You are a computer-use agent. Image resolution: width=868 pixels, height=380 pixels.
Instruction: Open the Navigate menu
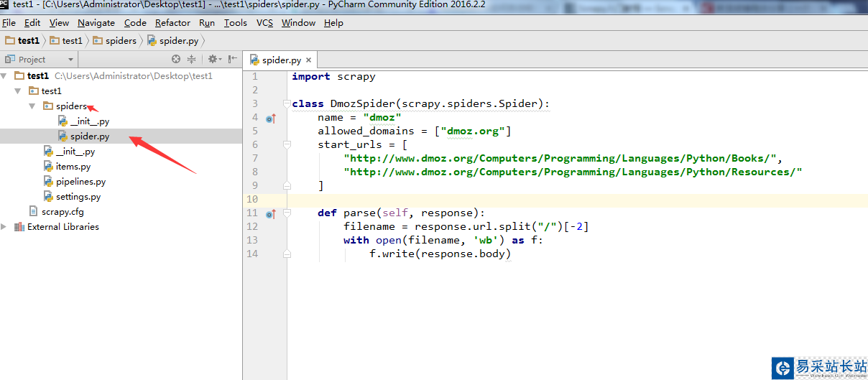pyautogui.click(x=96, y=23)
